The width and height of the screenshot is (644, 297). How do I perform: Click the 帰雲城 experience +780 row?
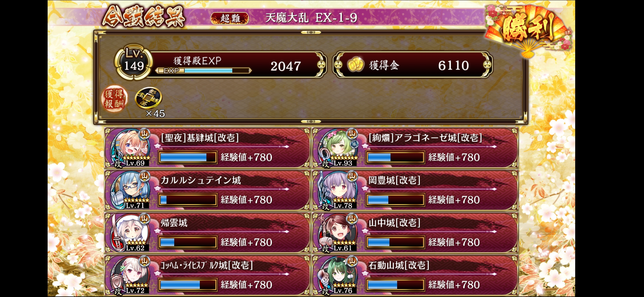[207, 233]
